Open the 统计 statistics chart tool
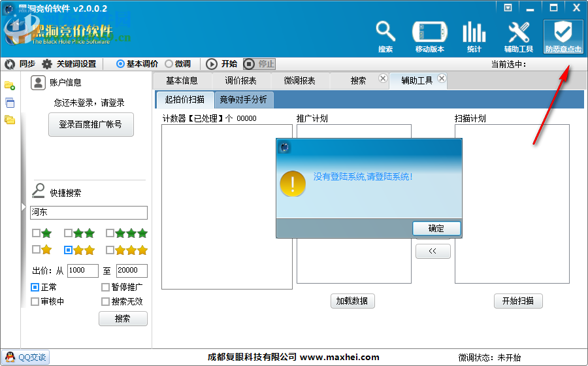Screen dimensions: 588x366 click(x=474, y=37)
